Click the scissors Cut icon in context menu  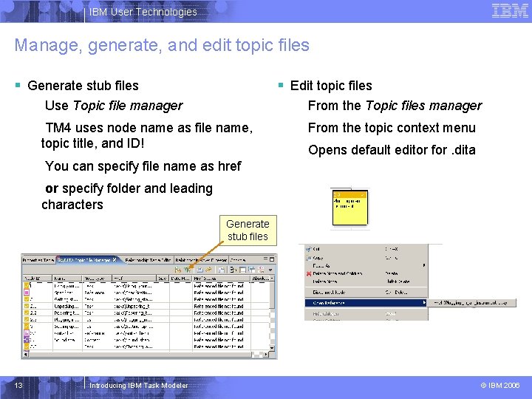pyautogui.click(x=309, y=249)
